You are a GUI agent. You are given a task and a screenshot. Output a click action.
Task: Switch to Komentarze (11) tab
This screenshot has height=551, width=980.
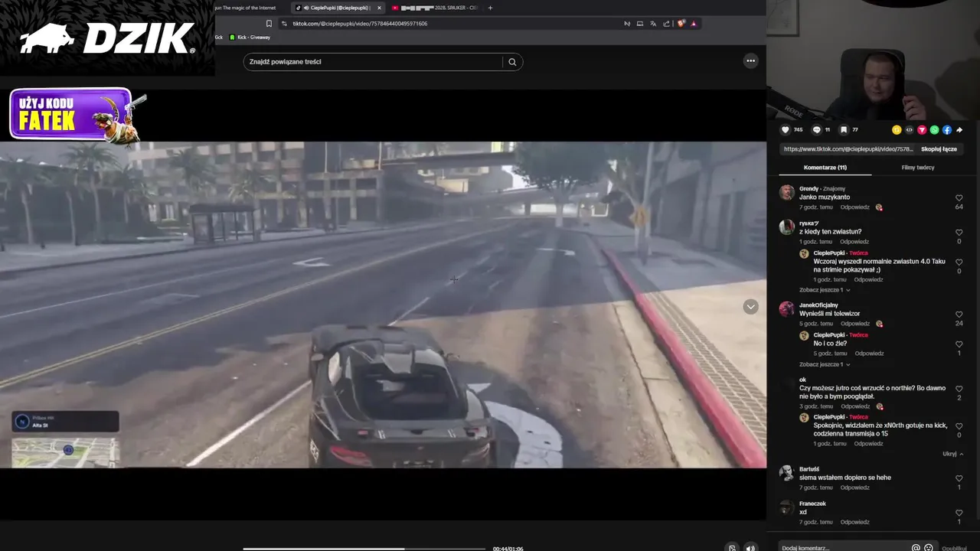pos(825,168)
